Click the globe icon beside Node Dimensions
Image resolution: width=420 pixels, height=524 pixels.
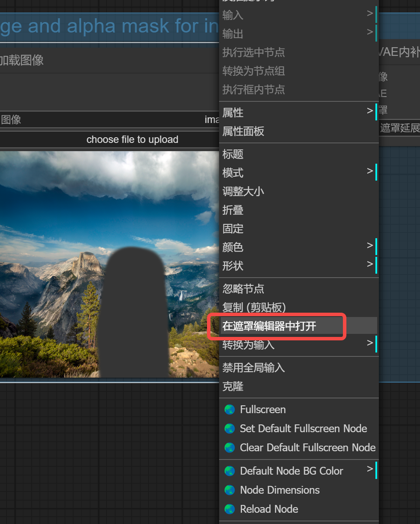pos(229,490)
